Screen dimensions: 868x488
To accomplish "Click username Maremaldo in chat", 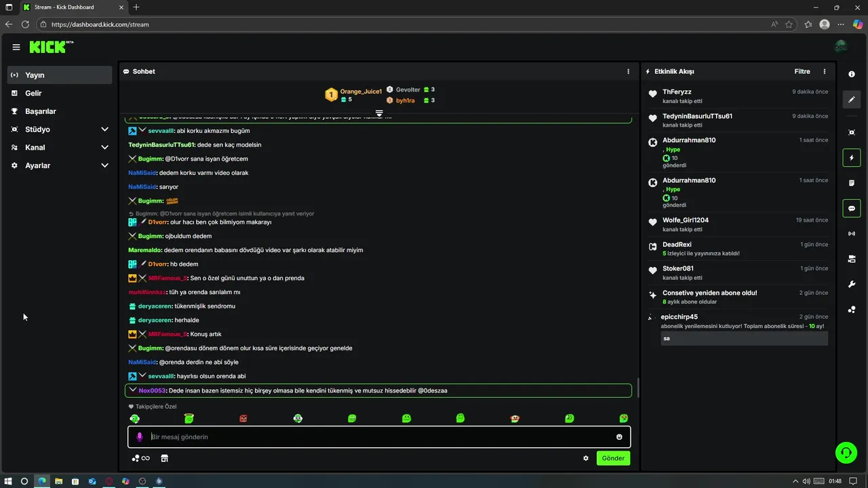I will [x=145, y=250].
